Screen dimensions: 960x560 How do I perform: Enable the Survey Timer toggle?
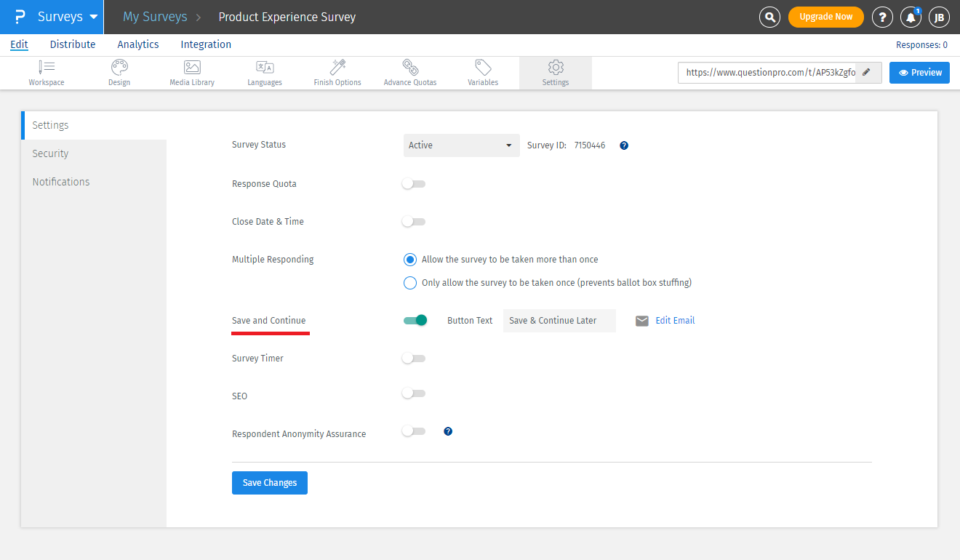pyautogui.click(x=413, y=358)
